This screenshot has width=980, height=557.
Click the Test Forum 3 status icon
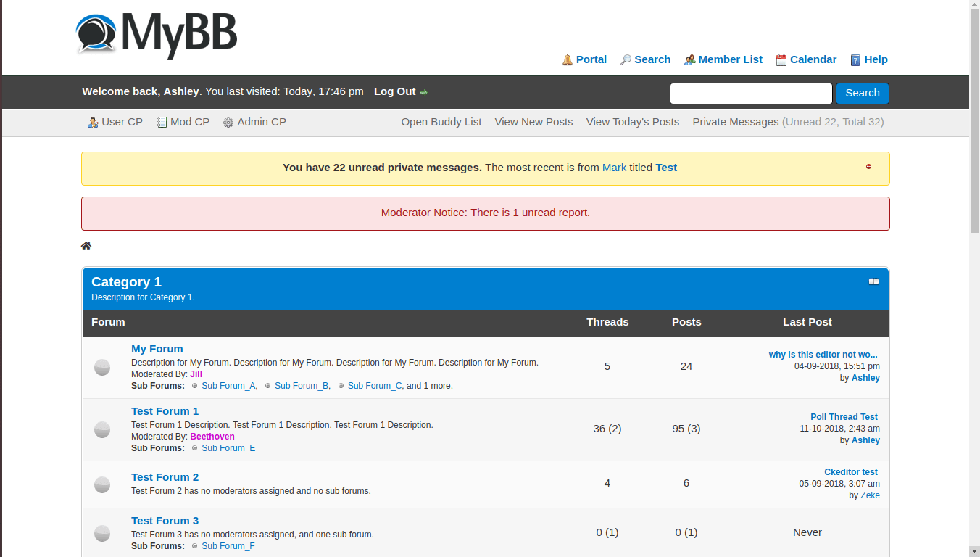coord(102,533)
